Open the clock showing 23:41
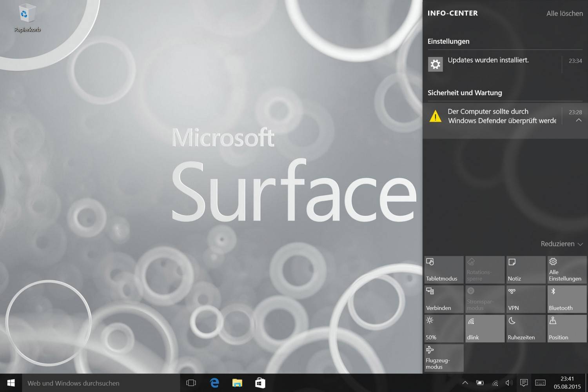Viewport: 588px width, 392px height. click(567, 383)
